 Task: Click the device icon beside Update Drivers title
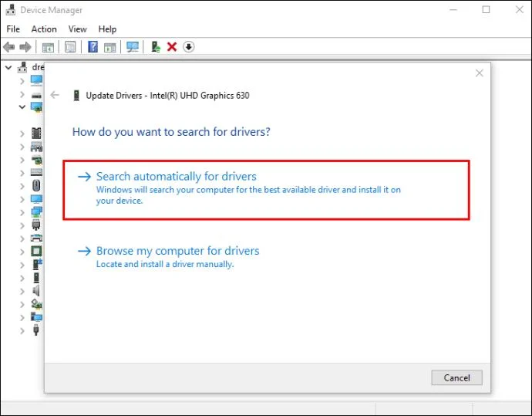[x=76, y=96]
